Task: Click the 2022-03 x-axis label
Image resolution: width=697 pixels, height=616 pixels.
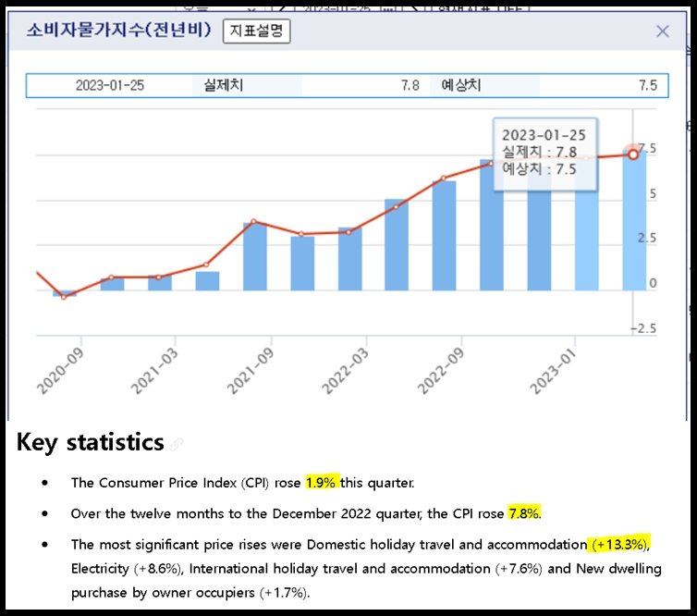Action: [x=348, y=370]
